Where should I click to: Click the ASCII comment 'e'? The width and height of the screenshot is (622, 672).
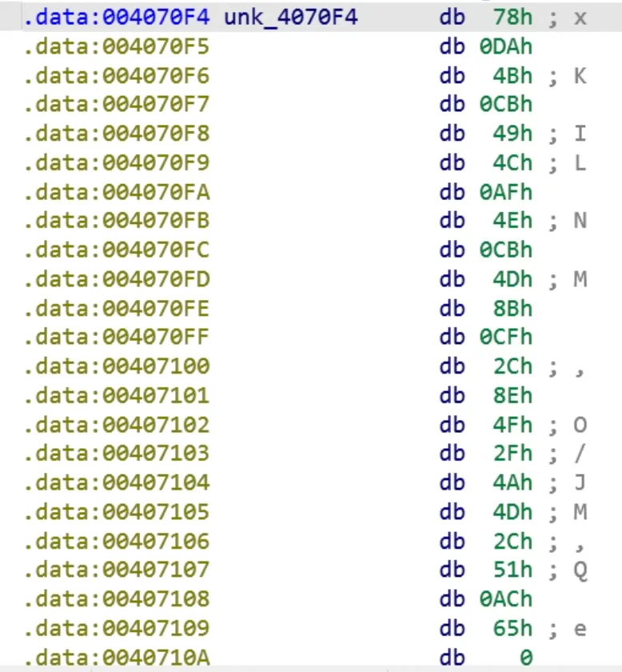[580, 629]
